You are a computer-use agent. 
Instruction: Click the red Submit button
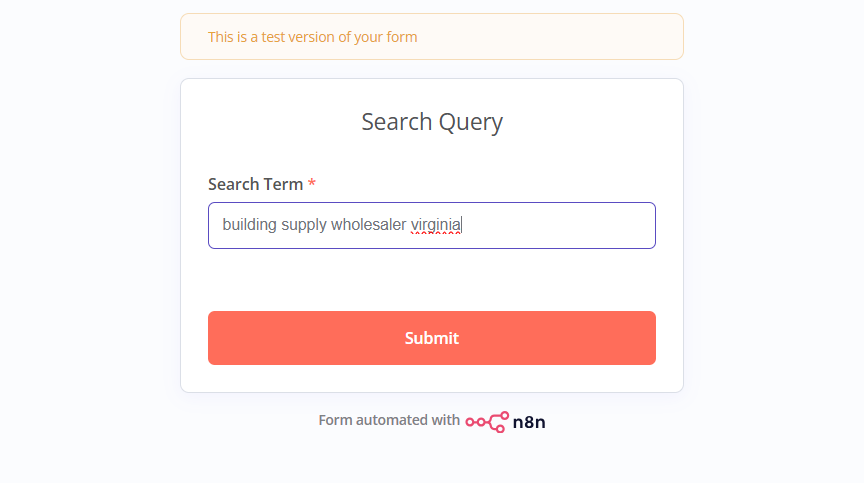point(431,338)
